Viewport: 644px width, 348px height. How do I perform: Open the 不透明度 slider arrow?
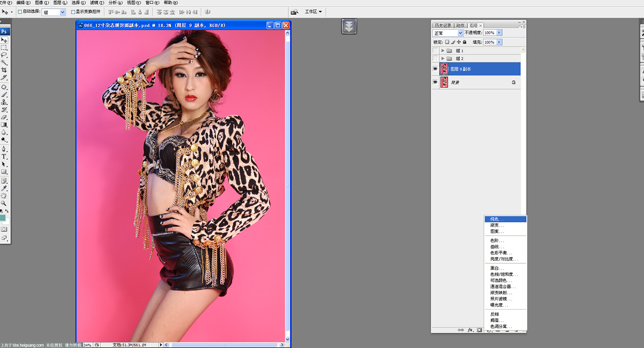pyautogui.click(x=499, y=33)
